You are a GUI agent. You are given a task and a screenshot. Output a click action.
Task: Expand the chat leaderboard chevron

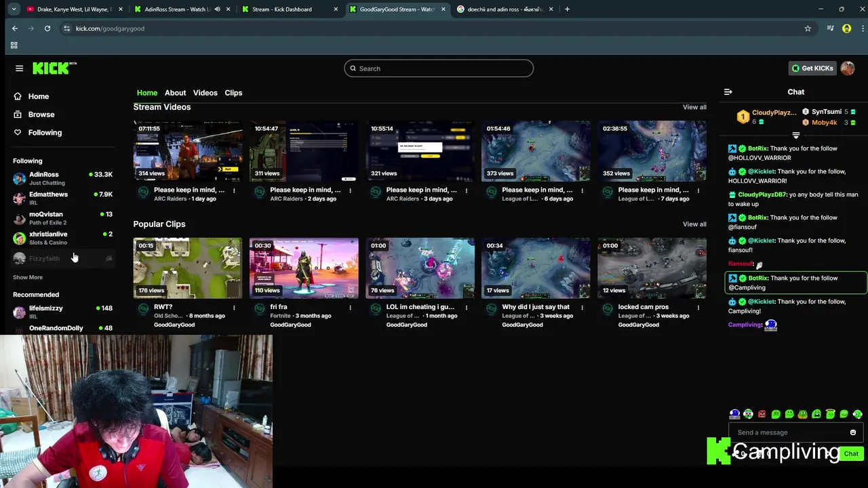(x=796, y=136)
